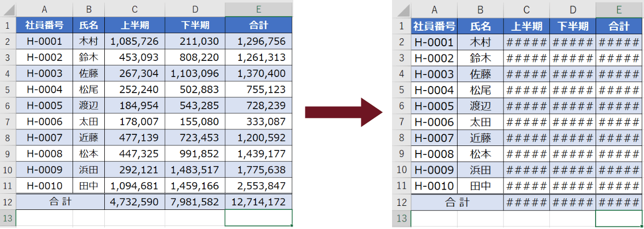This screenshot has width=644, height=229.
Task: Select the cell showing 1,483,517
Action: (x=195, y=170)
